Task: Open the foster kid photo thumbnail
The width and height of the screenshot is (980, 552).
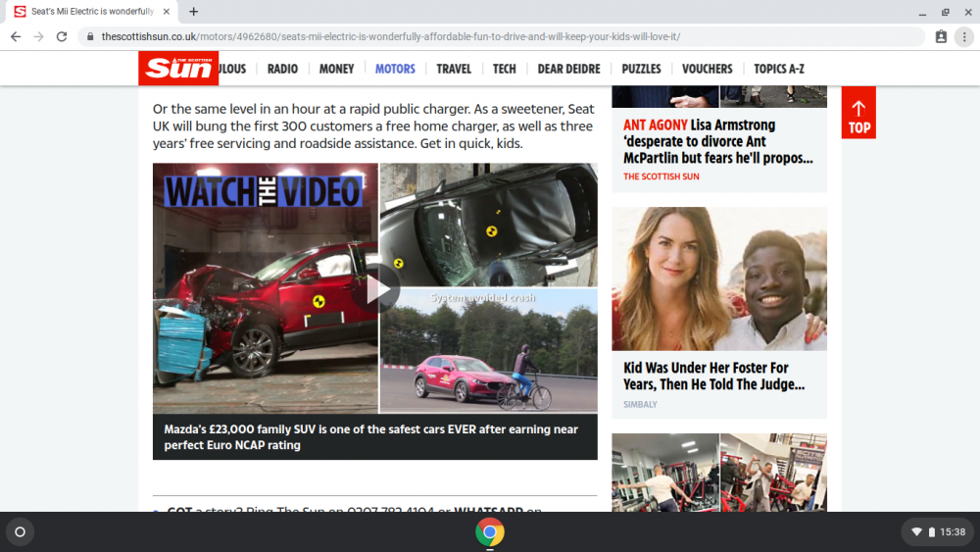Action: 719,278
